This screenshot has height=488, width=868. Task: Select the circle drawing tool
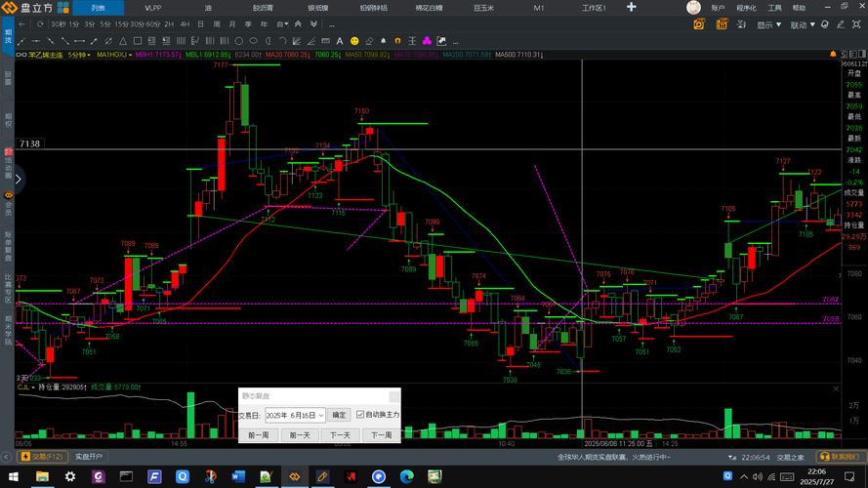[x=238, y=41]
